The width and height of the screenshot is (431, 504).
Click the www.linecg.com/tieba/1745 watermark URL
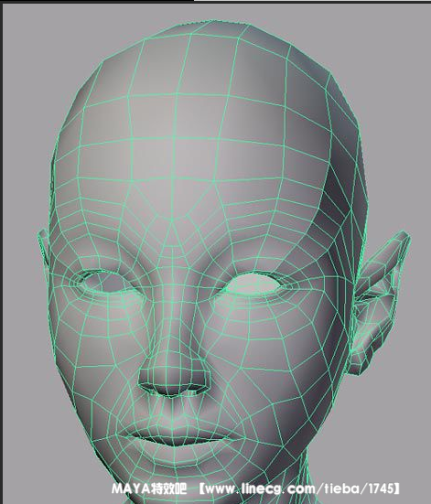pyautogui.click(x=297, y=488)
